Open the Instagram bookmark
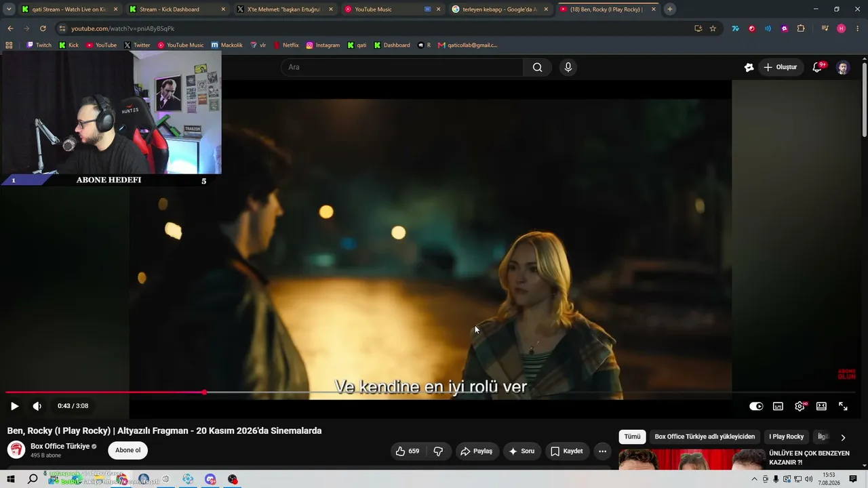The height and width of the screenshot is (488, 868). pos(323,45)
